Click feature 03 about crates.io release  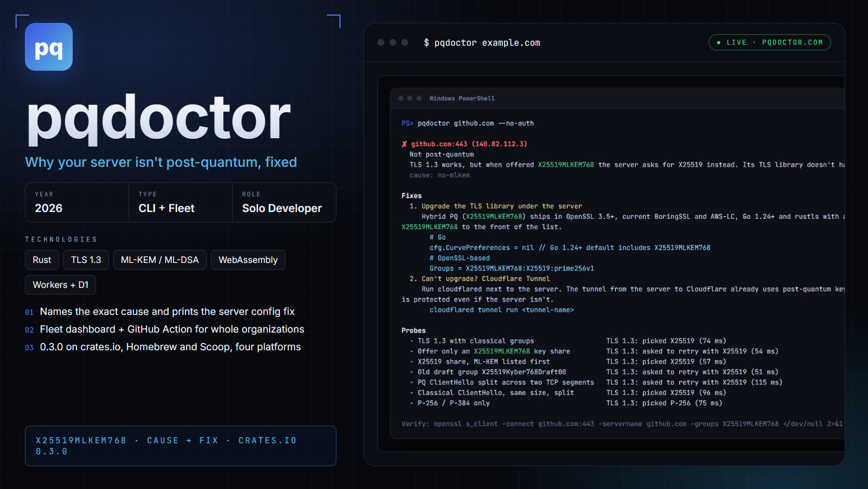[x=163, y=347]
